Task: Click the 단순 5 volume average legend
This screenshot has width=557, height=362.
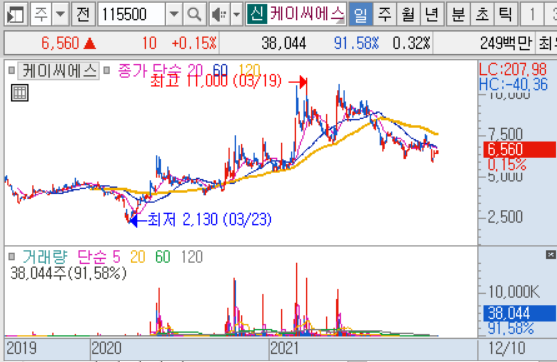Action: point(99,256)
